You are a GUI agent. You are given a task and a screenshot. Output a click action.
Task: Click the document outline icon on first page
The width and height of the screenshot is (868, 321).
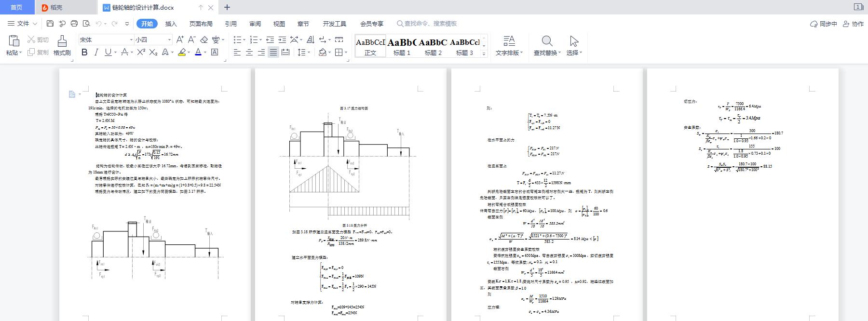[72, 94]
